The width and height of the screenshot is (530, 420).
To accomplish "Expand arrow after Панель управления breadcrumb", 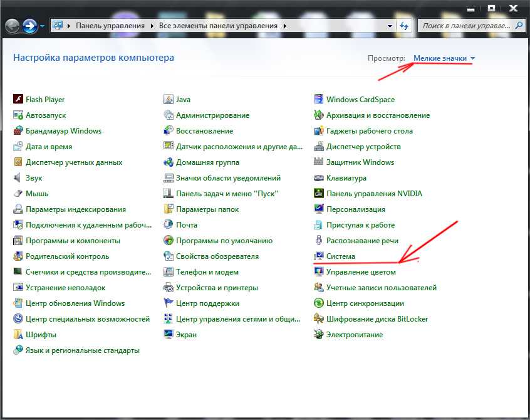I will (x=152, y=26).
